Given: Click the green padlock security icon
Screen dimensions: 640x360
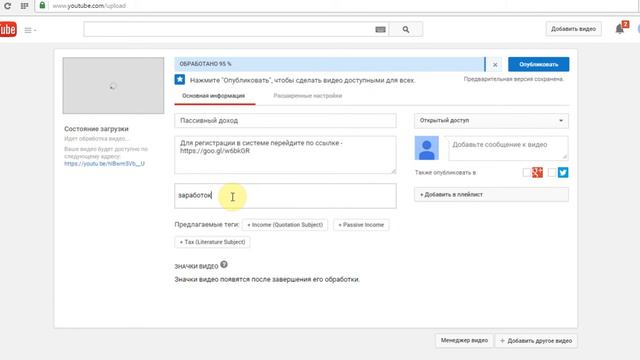Looking at the screenshot, I should pos(42,5).
